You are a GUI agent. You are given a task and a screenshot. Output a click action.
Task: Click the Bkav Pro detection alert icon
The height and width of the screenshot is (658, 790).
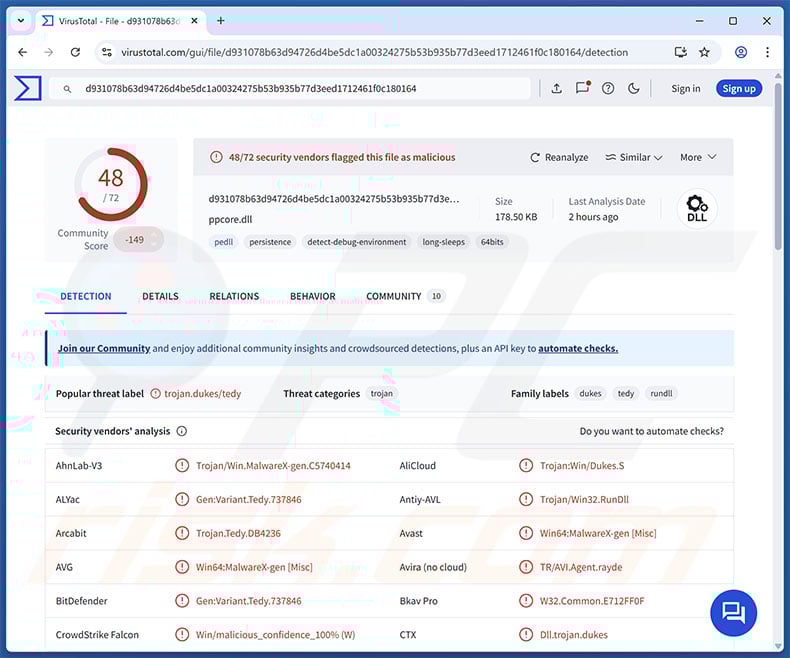point(526,601)
